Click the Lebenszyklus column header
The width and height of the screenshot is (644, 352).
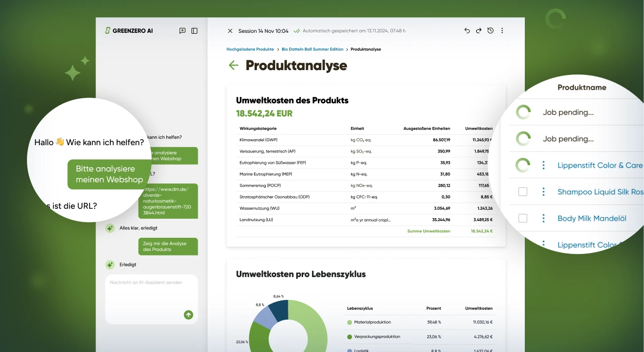tap(360, 308)
